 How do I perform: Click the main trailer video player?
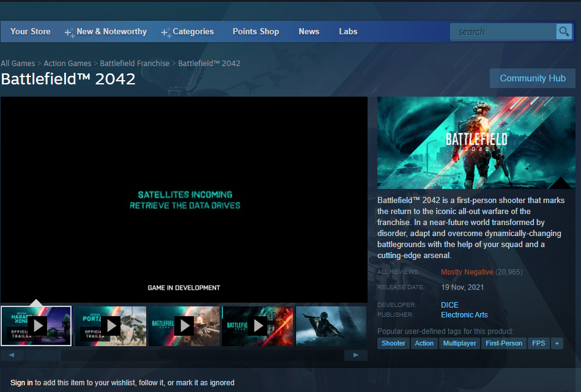184,200
